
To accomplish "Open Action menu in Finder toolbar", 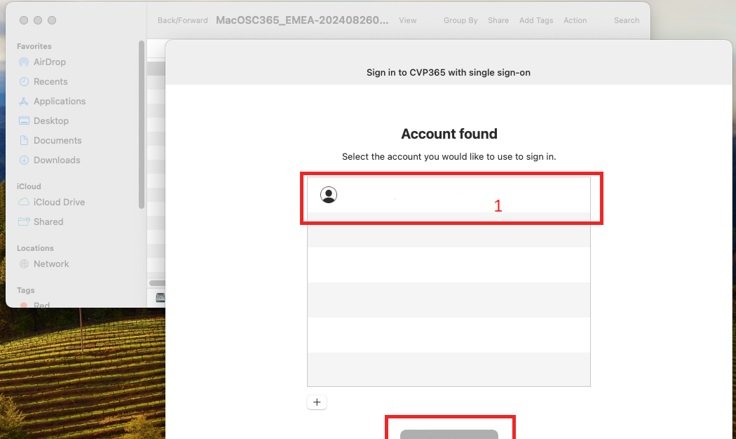I will (x=575, y=21).
